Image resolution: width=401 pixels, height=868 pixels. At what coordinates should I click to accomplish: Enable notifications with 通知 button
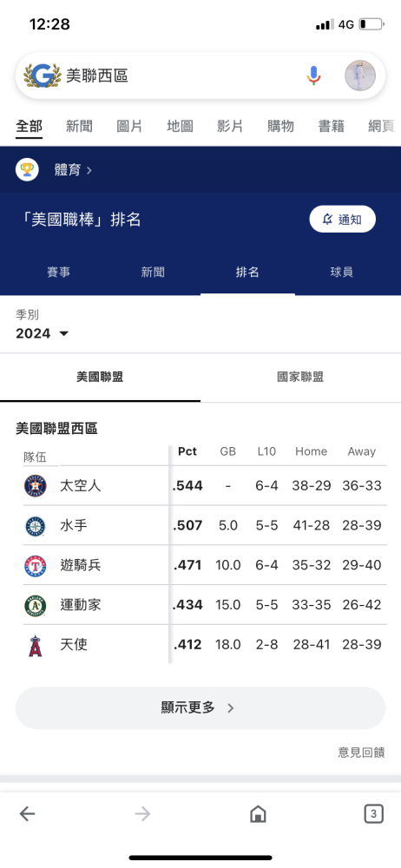(x=342, y=220)
